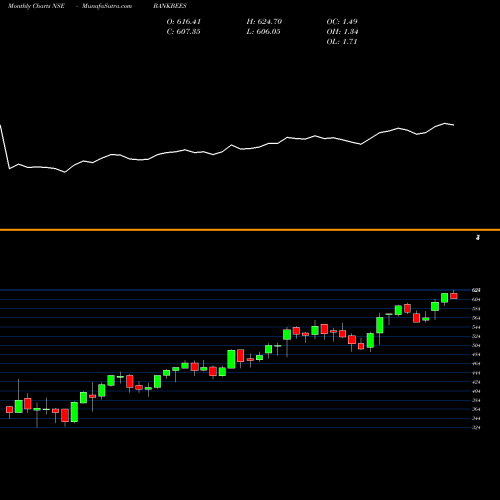Click the 504 price axis label
This screenshot has width=500, height=500.
click(x=476, y=345)
